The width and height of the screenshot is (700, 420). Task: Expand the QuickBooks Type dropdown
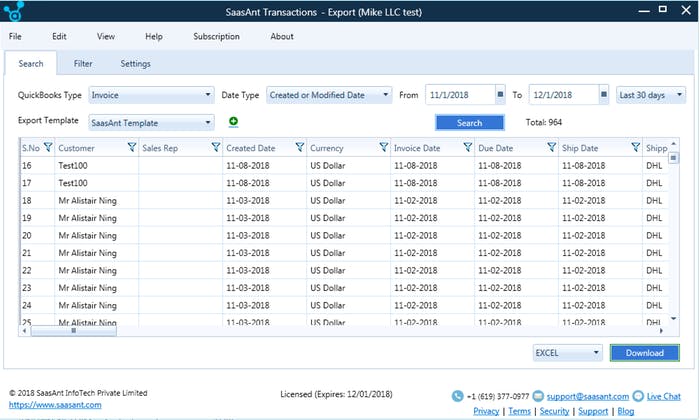(x=208, y=95)
